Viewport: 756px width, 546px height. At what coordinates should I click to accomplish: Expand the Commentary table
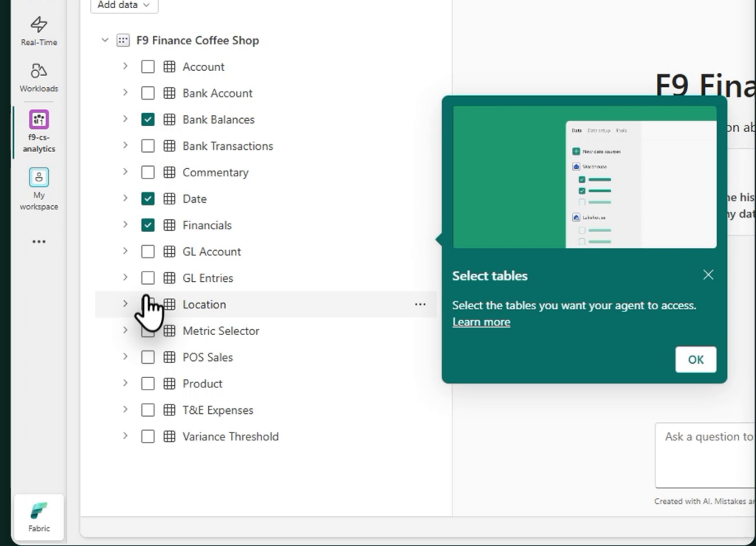click(126, 172)
